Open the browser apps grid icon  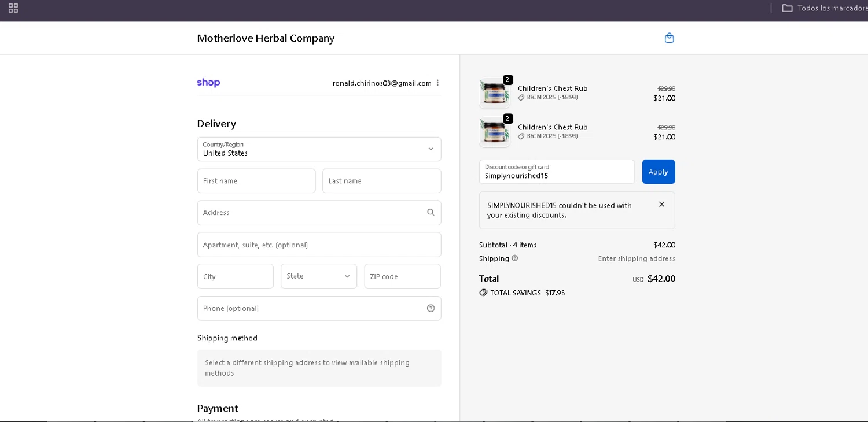(x=13, y=8)
